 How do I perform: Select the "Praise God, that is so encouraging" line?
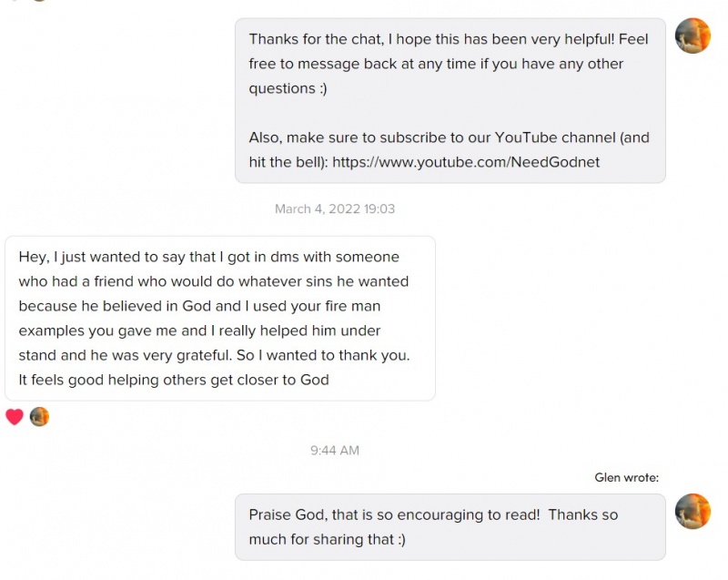pyautogui.click(x=433, y=514)
